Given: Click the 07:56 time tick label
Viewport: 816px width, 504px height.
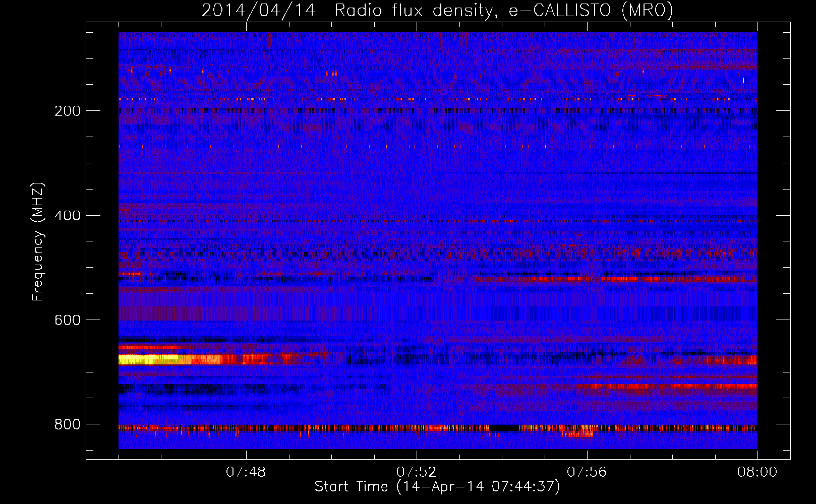Looking at the screenshot, I should [587, 472].
